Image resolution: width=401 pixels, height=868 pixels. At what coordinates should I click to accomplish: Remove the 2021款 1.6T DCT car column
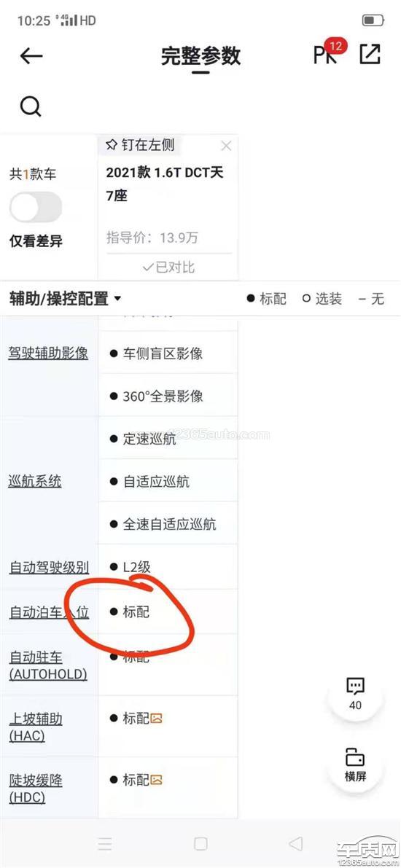pos(226,146)
